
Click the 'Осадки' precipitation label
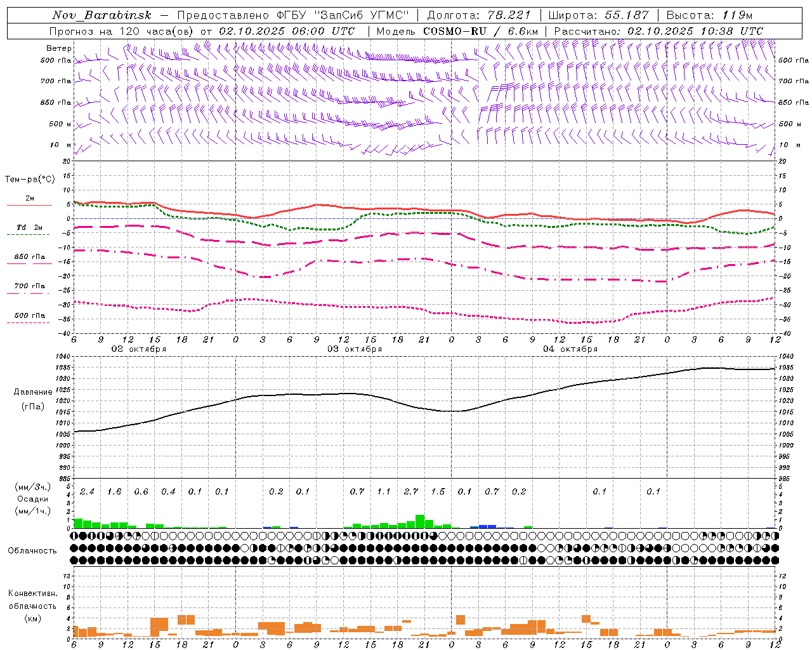[33, 499]
